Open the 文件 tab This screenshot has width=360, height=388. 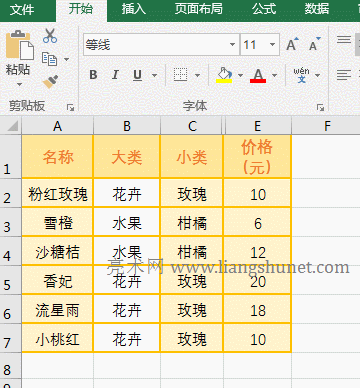(22, 9)
